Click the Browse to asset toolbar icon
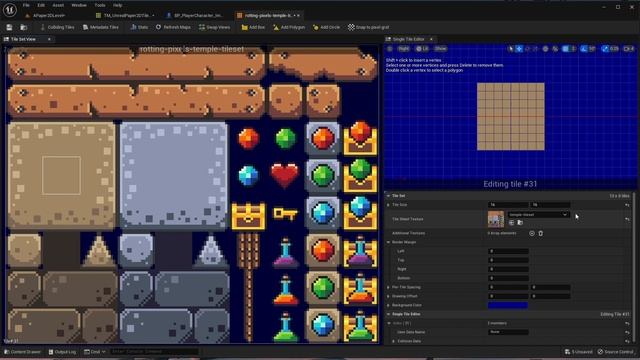The image size is (640, 360). (x=24, y=27)
